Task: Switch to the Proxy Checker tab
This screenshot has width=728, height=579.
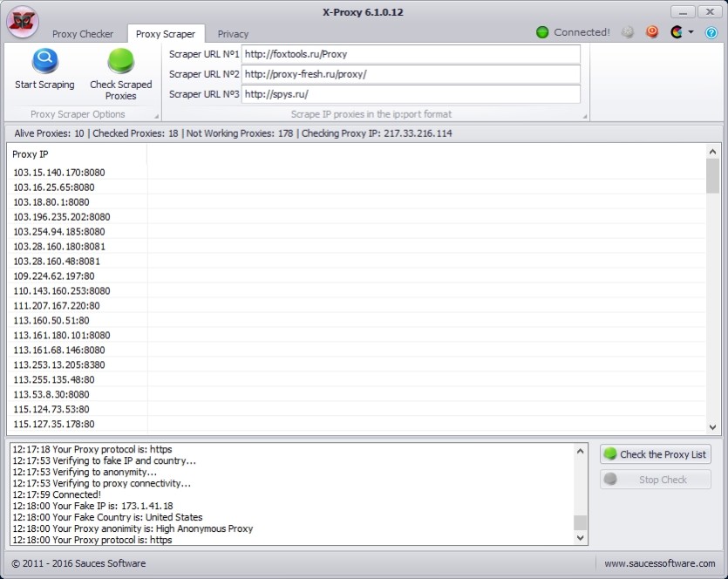Action: coord(83,34)
